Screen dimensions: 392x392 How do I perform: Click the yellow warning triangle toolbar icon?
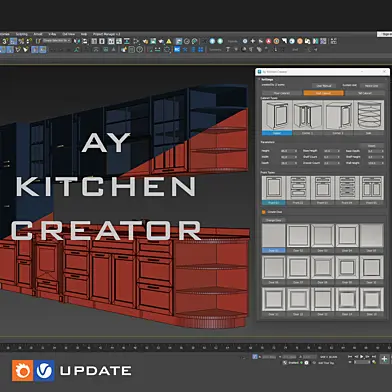pyautogui.click(x=169, y=41)
